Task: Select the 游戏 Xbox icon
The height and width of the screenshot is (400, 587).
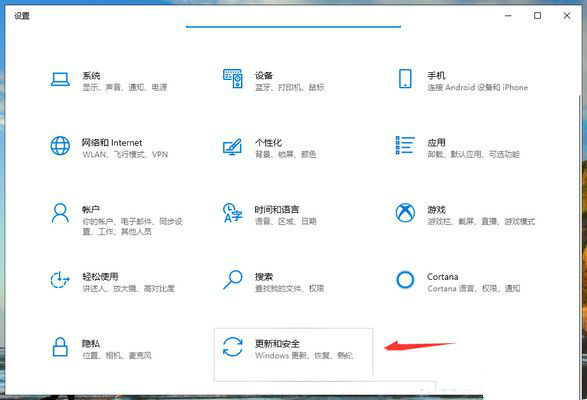Action: pyautogui.click(x=405, y=213)
